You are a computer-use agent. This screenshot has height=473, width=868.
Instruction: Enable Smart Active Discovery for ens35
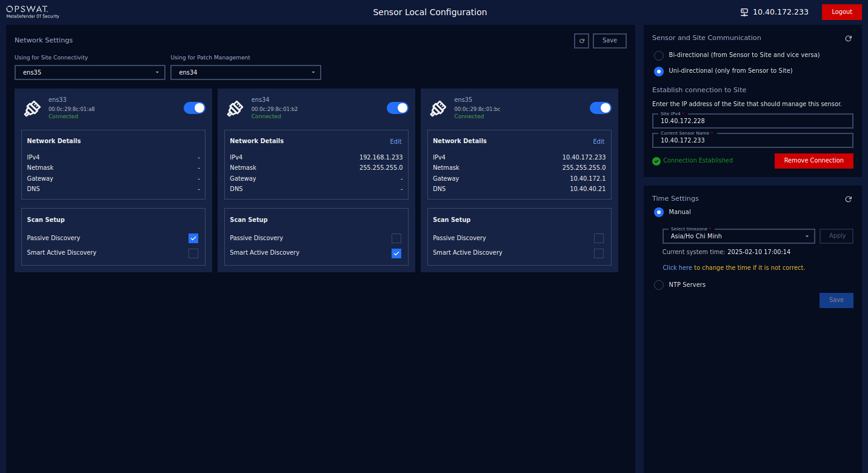[599, 253]
